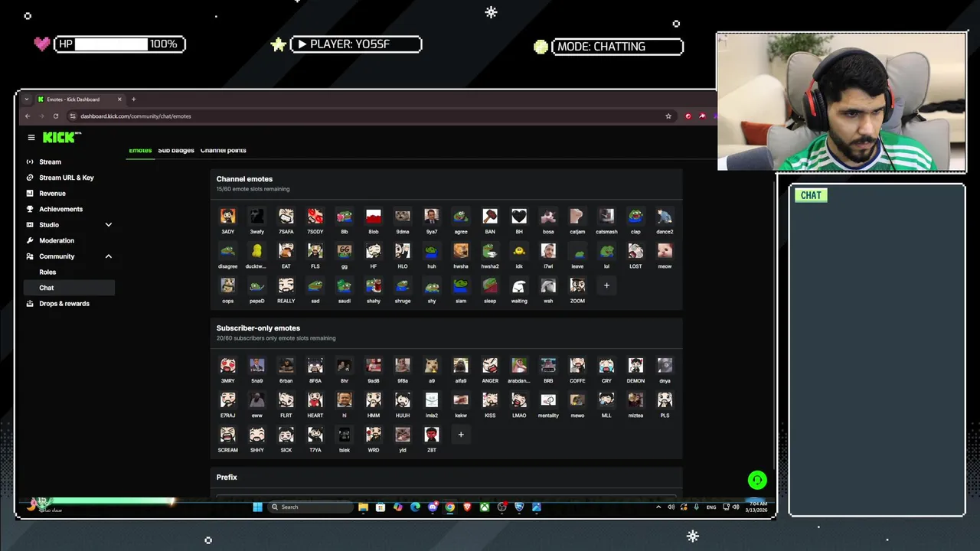This screenshot has width=980, height=551.
Task: Go back in the browser
Action: click(28, 116)
